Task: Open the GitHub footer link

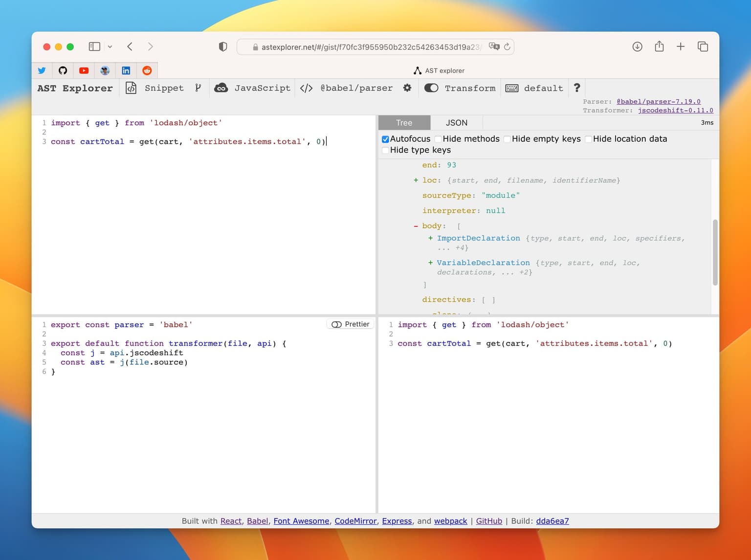Action: [x=489, y=521]
